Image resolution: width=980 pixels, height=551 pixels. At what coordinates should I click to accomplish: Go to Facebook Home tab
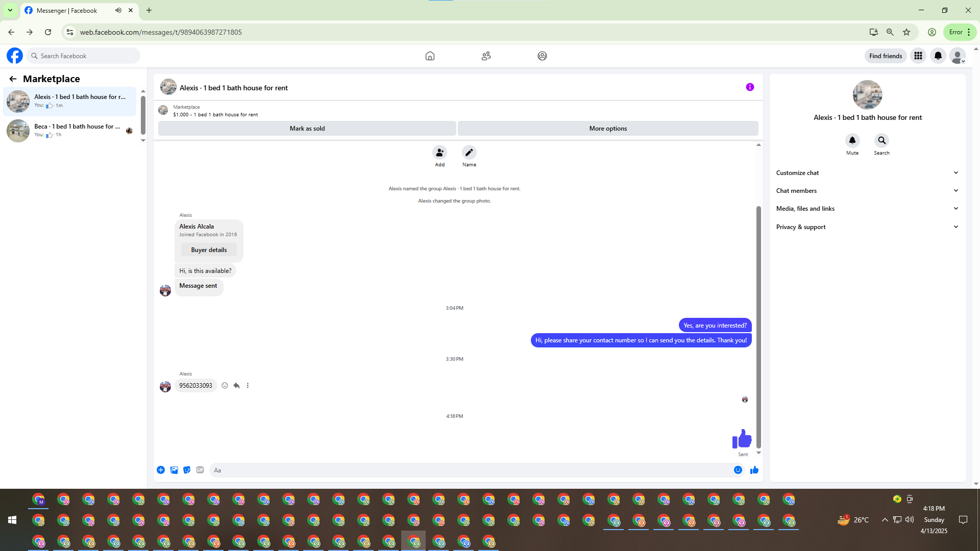pyautogui.click(x=430, y=56)
